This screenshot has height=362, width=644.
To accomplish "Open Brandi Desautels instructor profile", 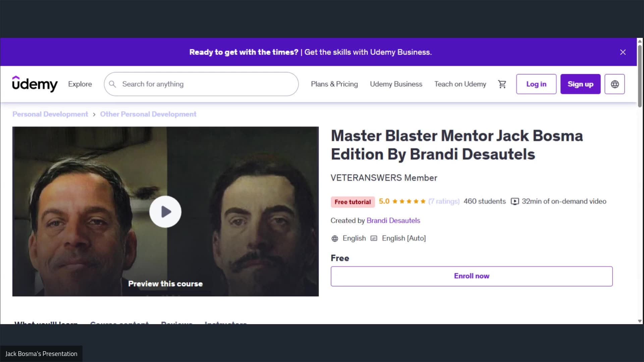I will coord(393,221).
